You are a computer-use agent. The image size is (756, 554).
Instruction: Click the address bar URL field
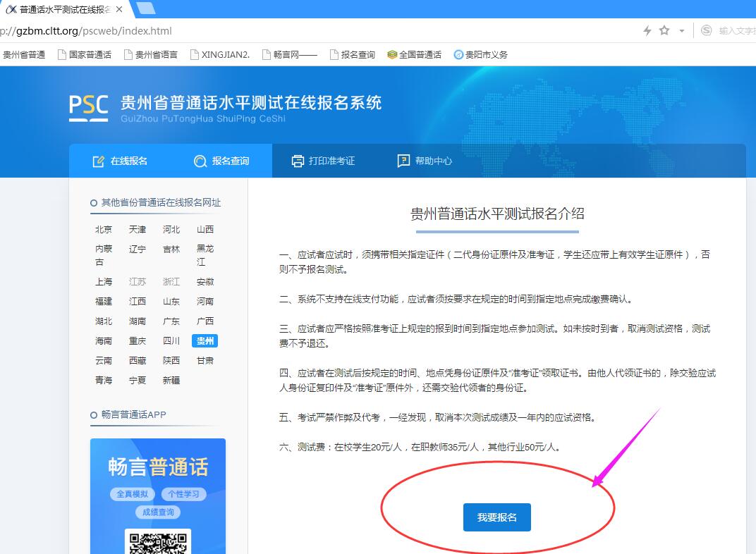tap(282, 31)
